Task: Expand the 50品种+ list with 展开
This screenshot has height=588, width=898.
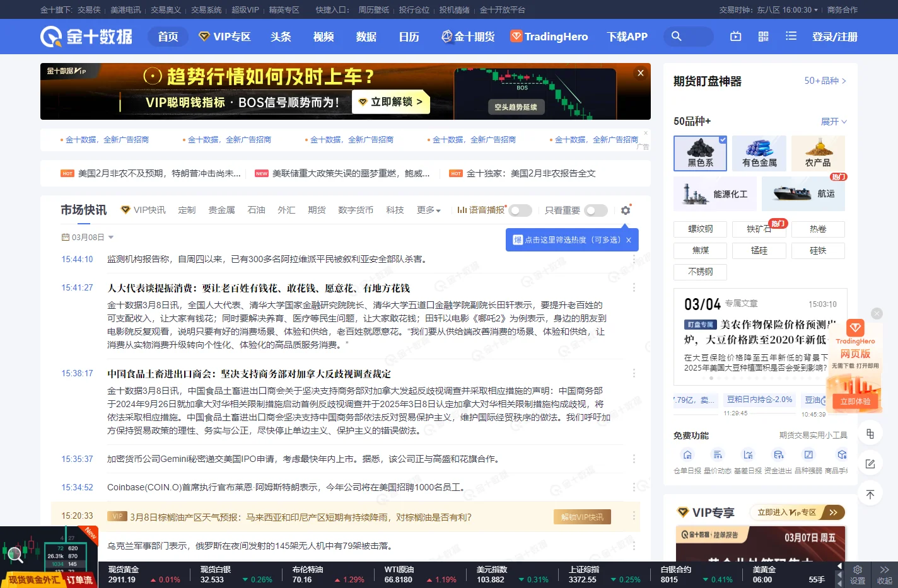Action: coord(834,122)
